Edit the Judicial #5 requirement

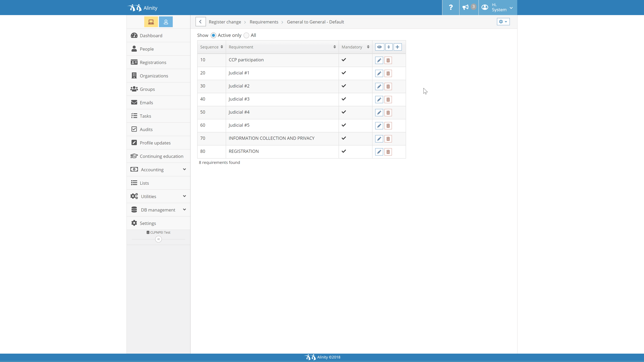pyautogui.click(x=379, y=126)
